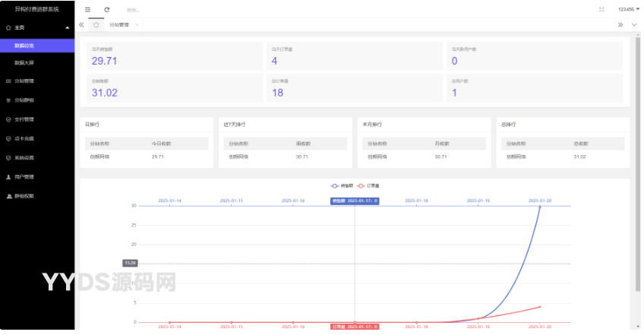Open 支付管理 from the sidebar
Viewport: 644px width, 335px height.
click(24, 119)
